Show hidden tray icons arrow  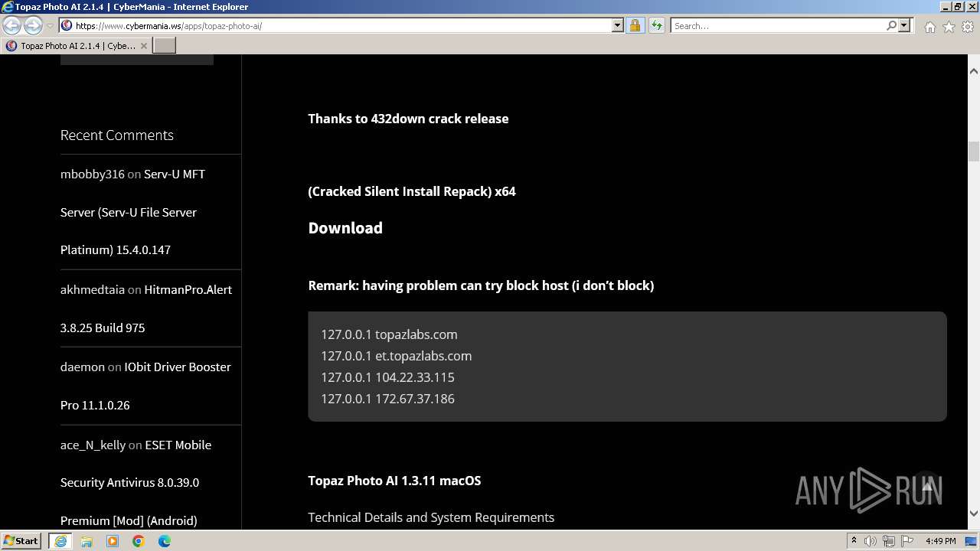pyautogui.click(x=854, y=541)
